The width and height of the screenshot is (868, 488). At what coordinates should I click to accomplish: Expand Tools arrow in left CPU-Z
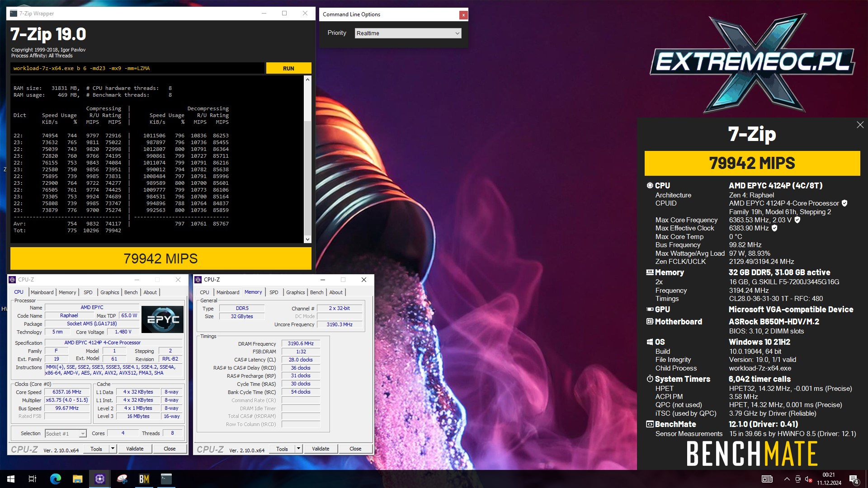click(x=113, y=449)
